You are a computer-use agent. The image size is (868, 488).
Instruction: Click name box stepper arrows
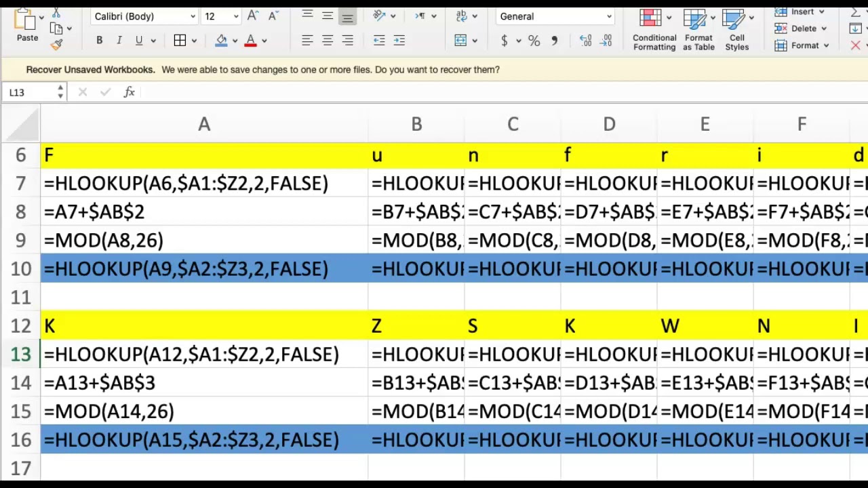[60, 92]
